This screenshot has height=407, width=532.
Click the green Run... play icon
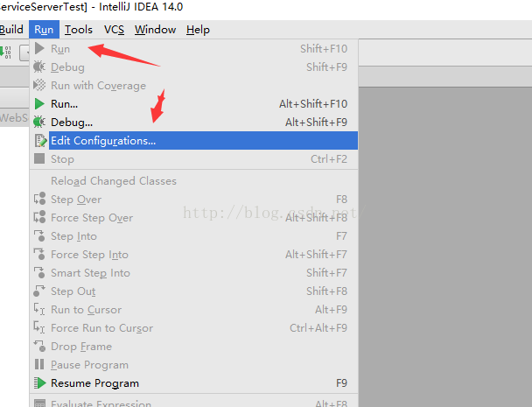[x=39, y=104]
